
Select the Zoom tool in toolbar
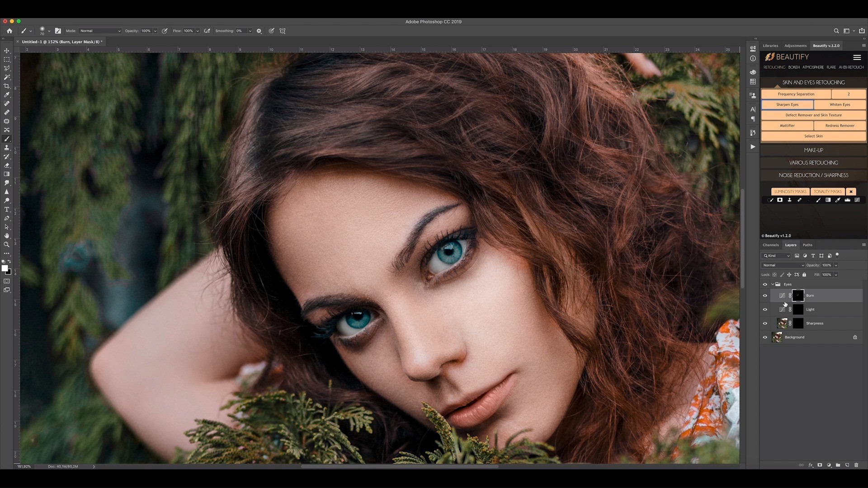[7, 244]
